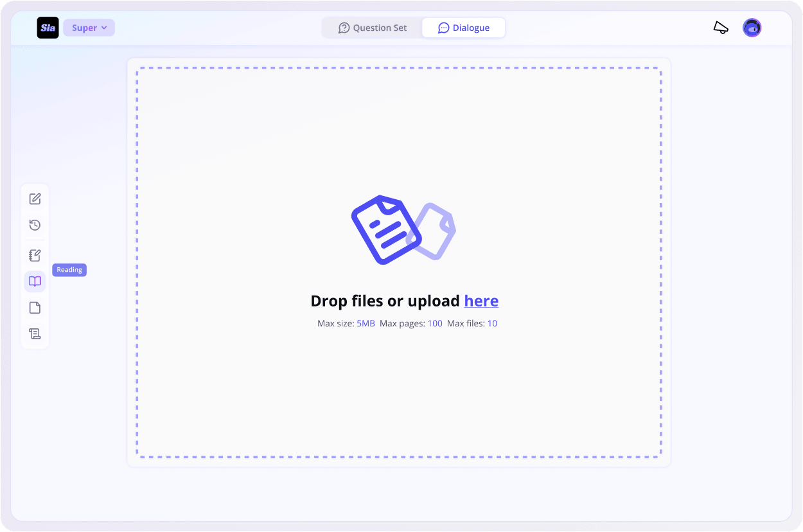The height and width of the screenshot is (532, 803).
Task: Open the document tool below Reading
Action: tap(35, 308)
